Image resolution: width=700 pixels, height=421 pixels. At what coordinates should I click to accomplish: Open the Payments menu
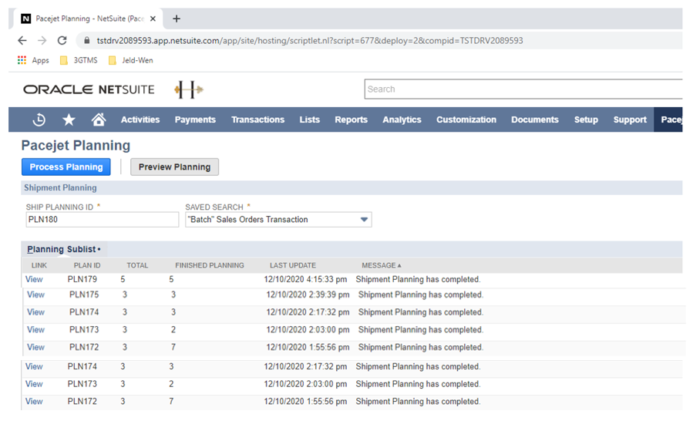pyautogui.click(x=195, y=120)
